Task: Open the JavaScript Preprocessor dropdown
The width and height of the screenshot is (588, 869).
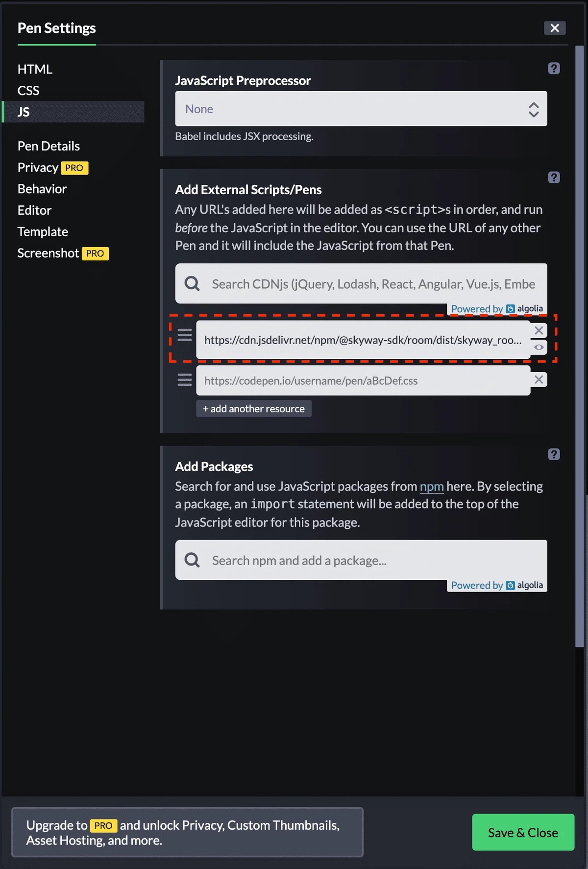Action: pyautogui.click(x=361, y=108)
